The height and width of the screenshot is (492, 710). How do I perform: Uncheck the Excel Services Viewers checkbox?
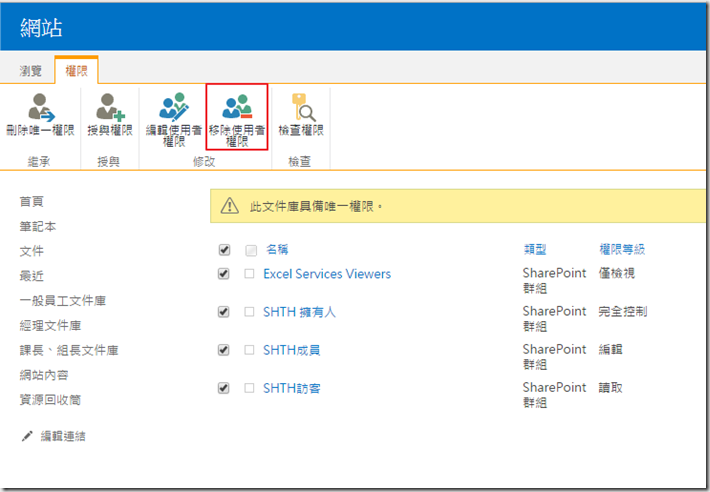click(223, 274)
